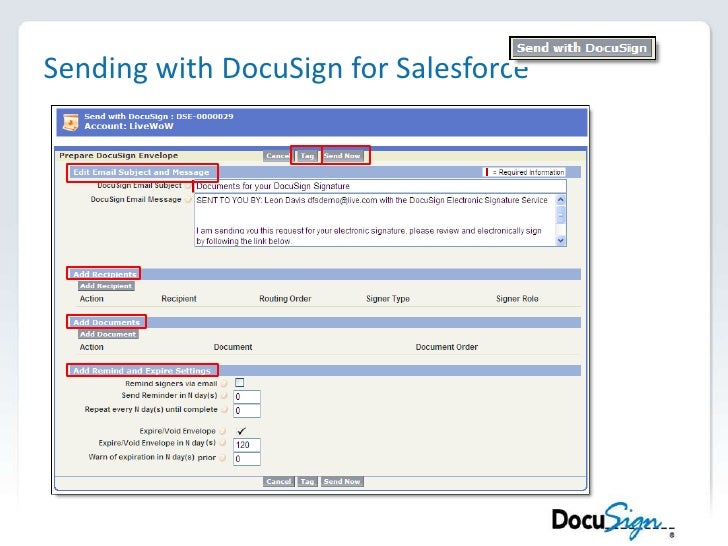The height and width of the screenshot is (546, 728).
Task: Click inside the DocuSign Email Message textarea
Action: click(x=374, y=220)
